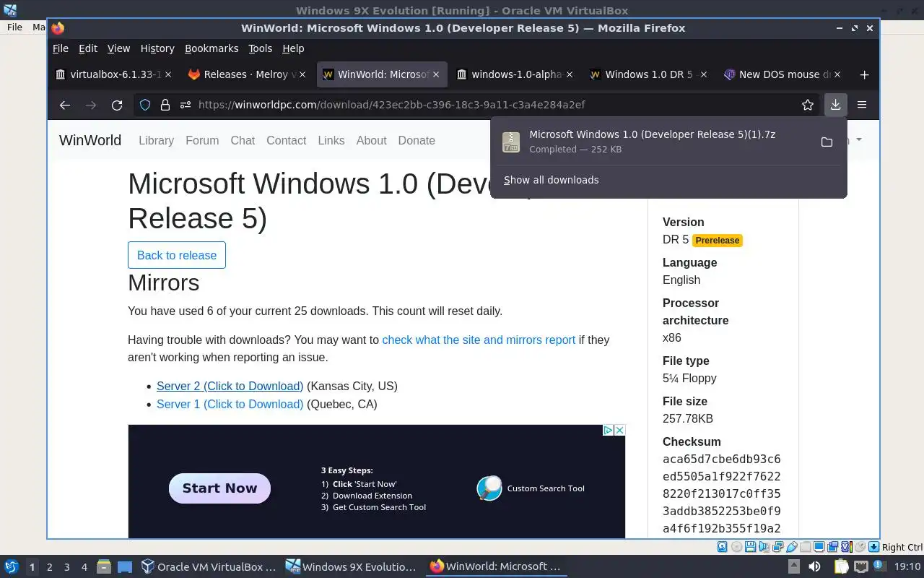The image size is (924, 578).
Task: Click the forward navigation arrow
Action: 91,105
